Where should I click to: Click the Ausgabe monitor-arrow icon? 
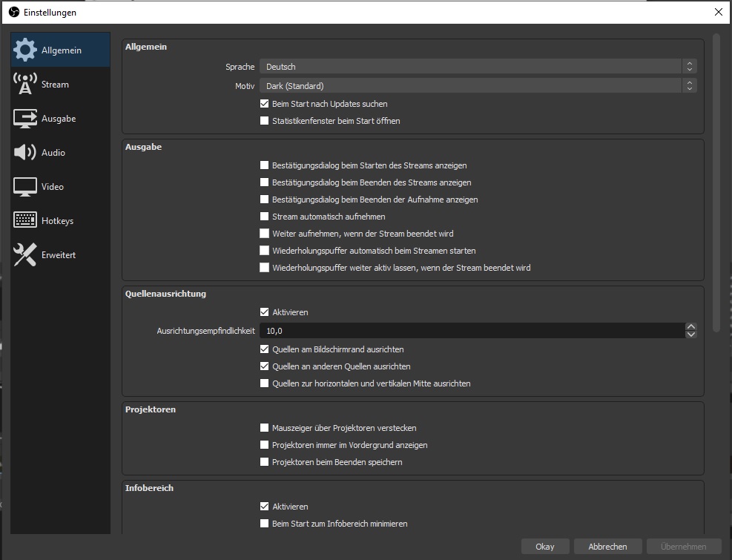click(x=24, y=118)
